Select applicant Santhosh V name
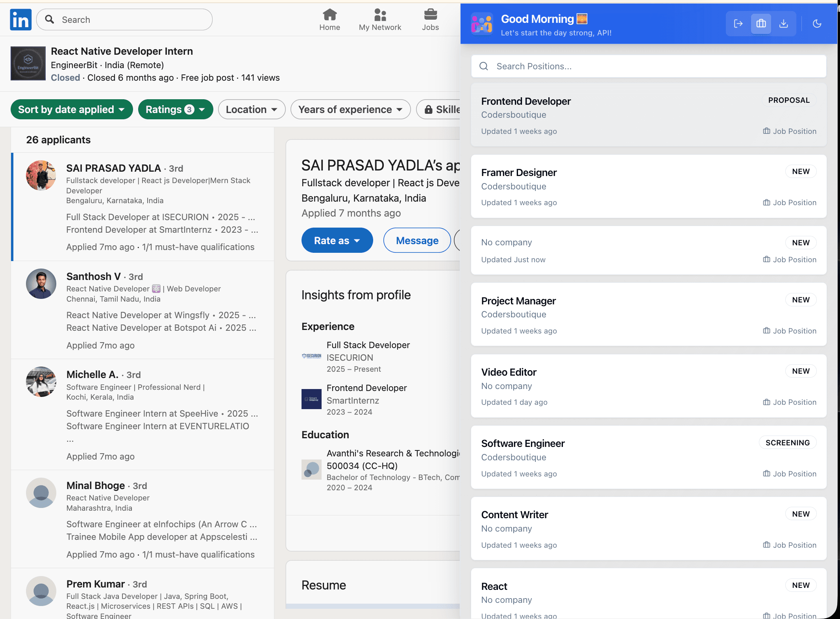The height and width of the screenshot is (619, 840). 93,276
